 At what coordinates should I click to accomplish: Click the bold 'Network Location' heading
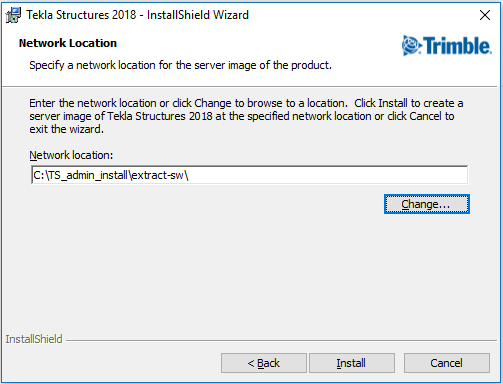68,43
